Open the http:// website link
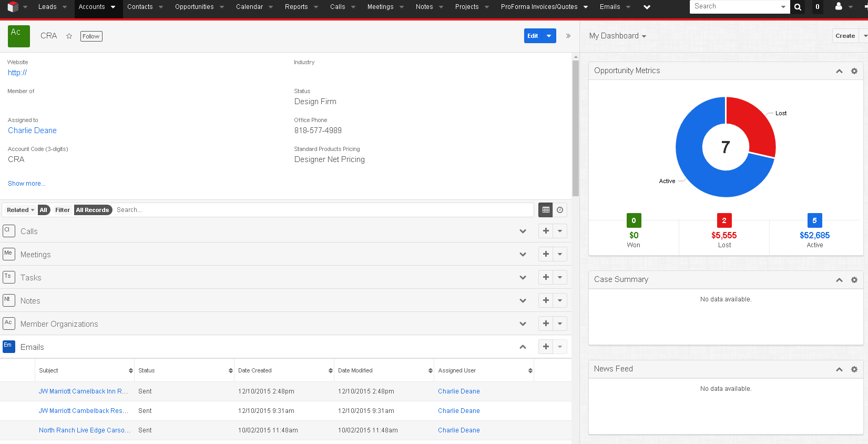Image resolution: width=868 pixels, height=444 pixels. 17,73
